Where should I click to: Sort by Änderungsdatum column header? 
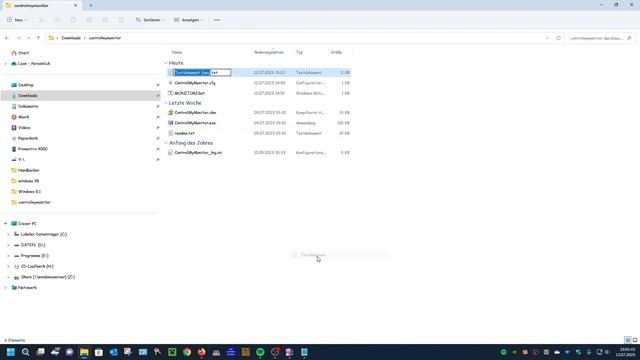coord(269,52)
